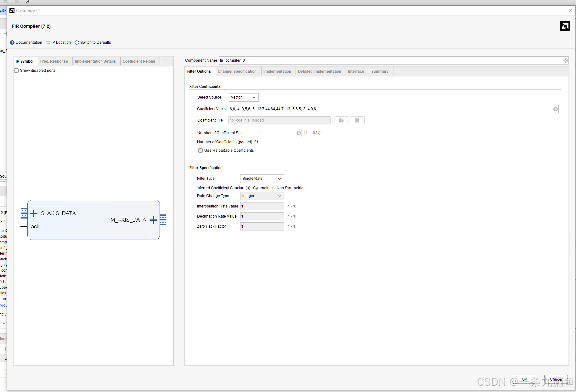Viewport: 576px width, 392px height.
Task: Close the Customize IP dialog
Action: 571,10
